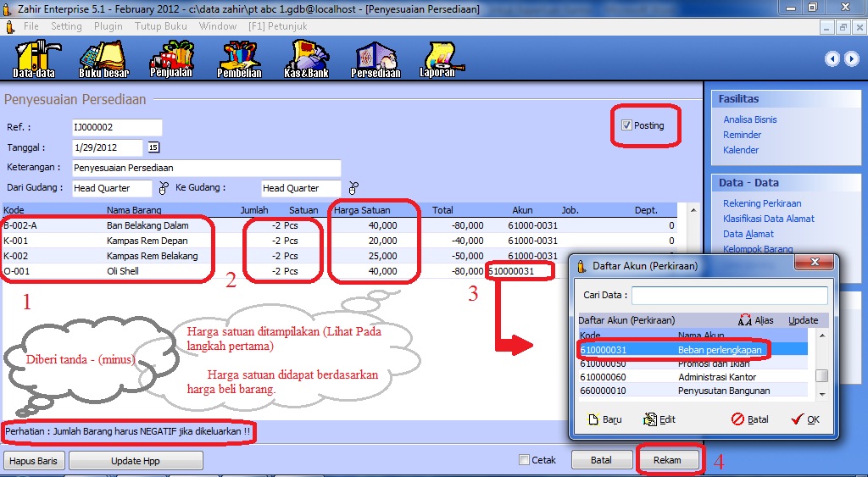Open the Kas & Bank module icon
The image size is (868, 477).
click(306, 58)
